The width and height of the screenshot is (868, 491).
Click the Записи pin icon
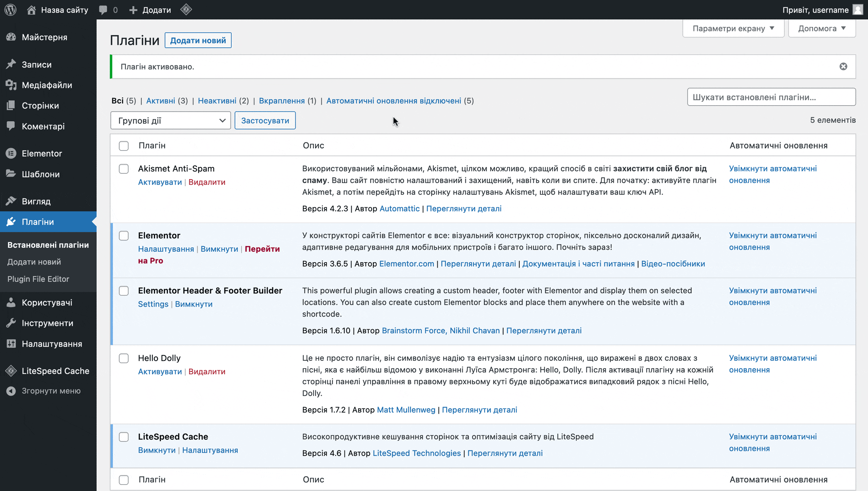(x=11, y=64)
